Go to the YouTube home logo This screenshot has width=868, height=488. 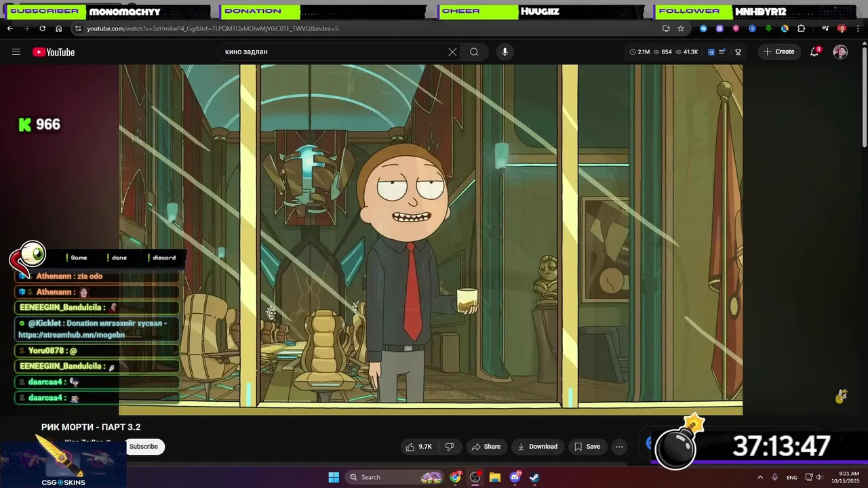[x=54, y=52]
